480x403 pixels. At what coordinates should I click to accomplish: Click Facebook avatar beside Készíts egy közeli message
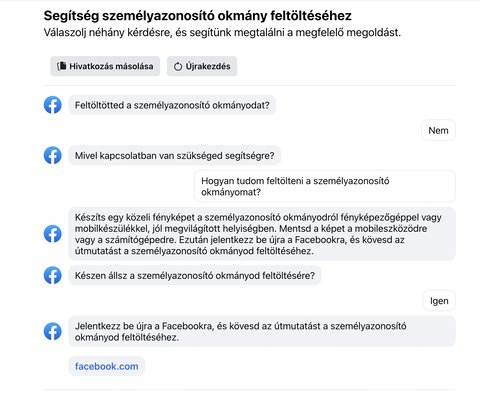click(x=53, y=234)
